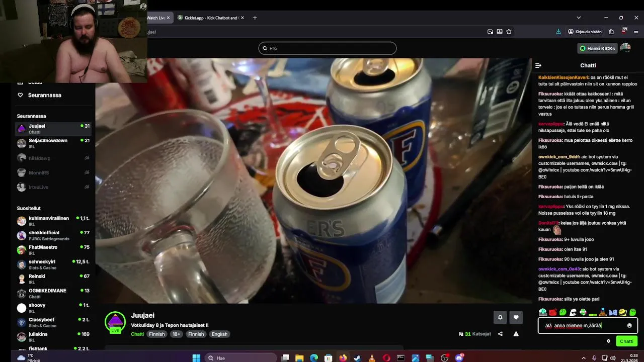Open Firefox in the Windows taskbar

coord(343,358)
